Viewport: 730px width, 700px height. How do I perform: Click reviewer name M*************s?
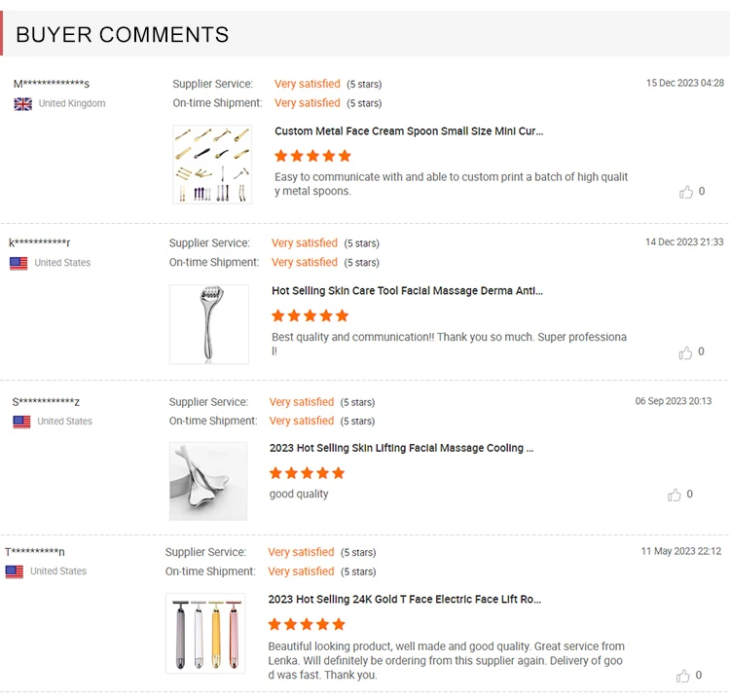pos(52,84)
